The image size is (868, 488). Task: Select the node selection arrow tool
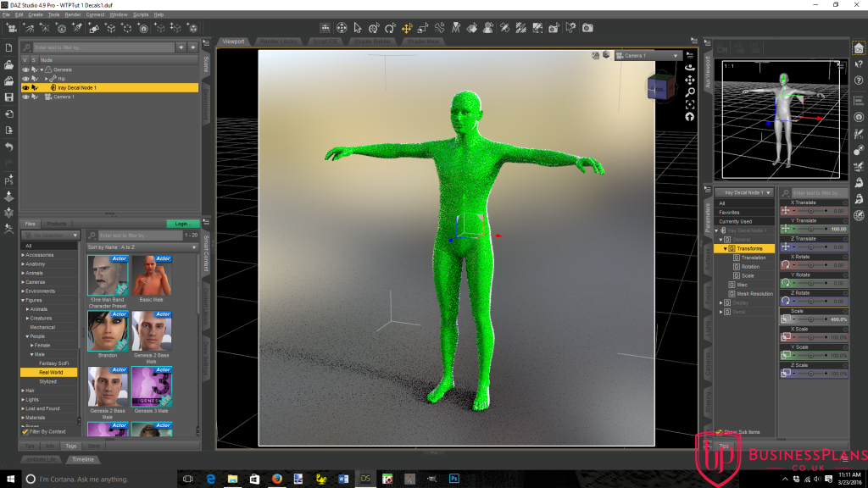pyautogui.click(x=357, y=29)
